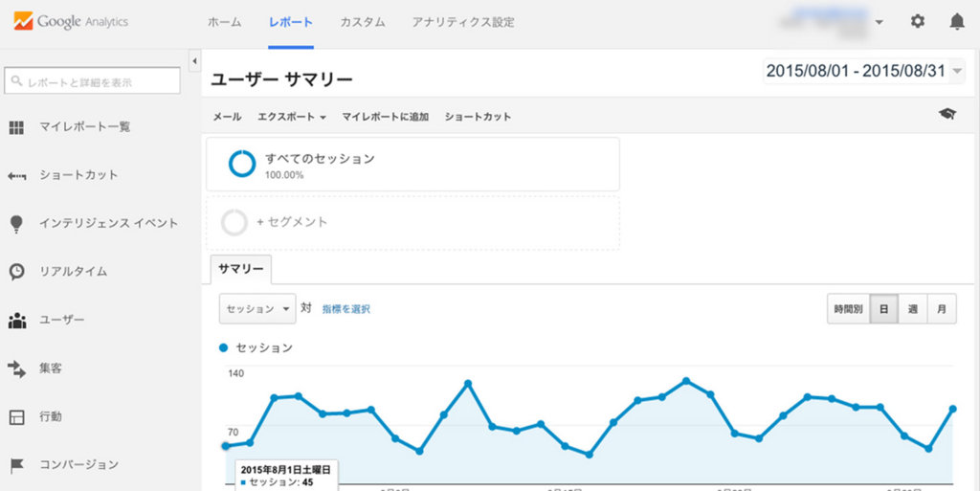Open コンバージョン reports in sidebar
The width and height of the screenshot is (980, 491).
(x=78, y=465)
